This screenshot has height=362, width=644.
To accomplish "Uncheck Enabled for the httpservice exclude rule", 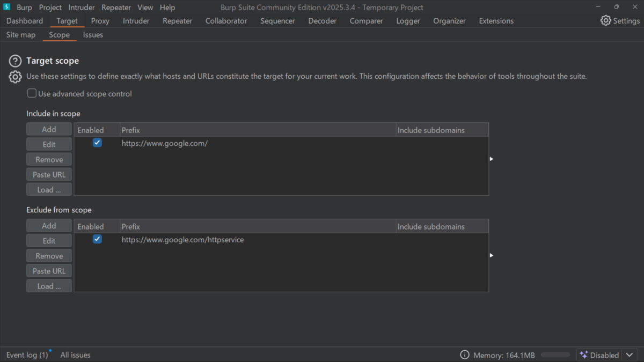I will [x=97, y=239].
